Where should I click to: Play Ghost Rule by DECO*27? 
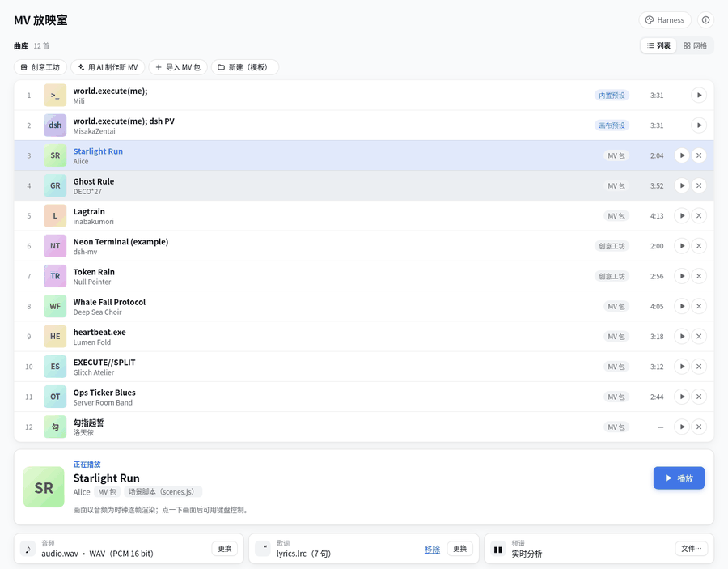coord(682,186)
